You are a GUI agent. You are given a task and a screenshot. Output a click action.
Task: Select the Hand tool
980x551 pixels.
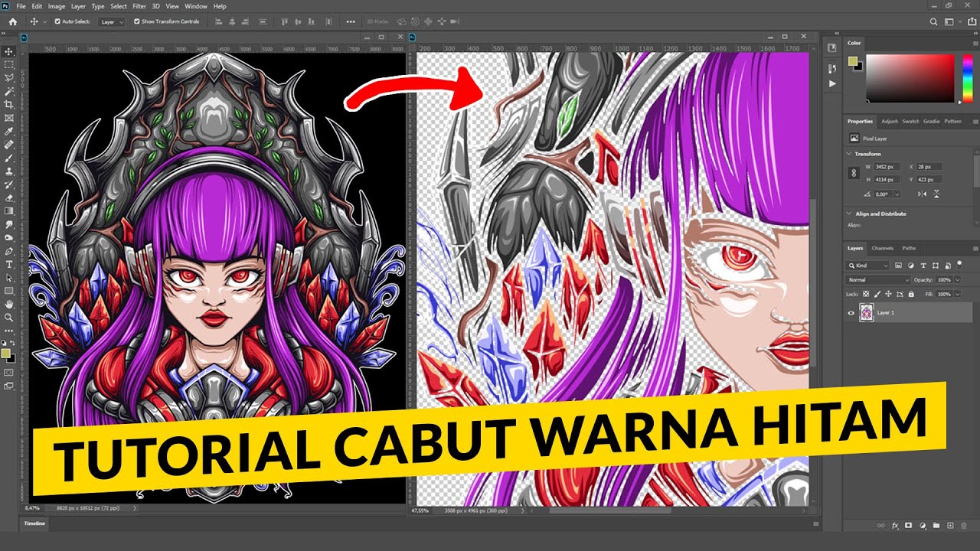coord(9,304)
